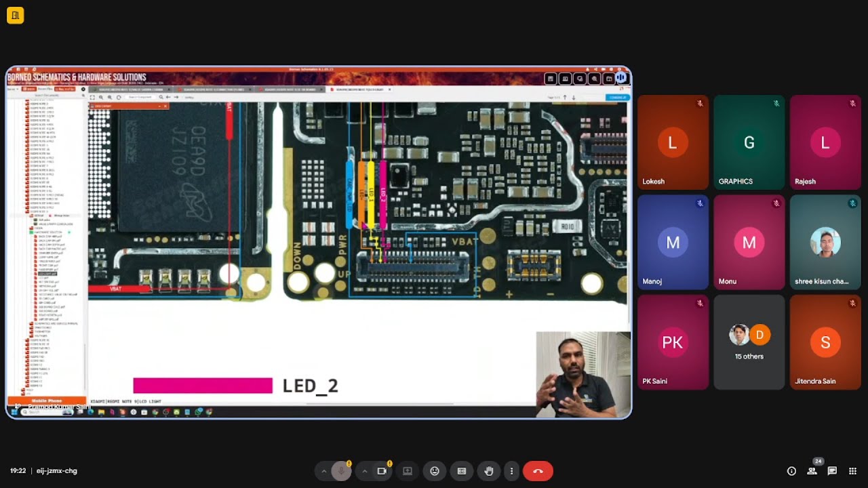Select GRAPHICS participant tile
The height and width of the screenshot is (488, 868).
click(749, 142)
